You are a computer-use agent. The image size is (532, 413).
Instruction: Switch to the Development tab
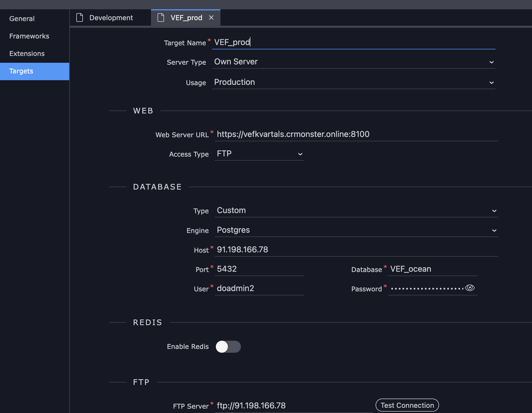pos(110,18)
